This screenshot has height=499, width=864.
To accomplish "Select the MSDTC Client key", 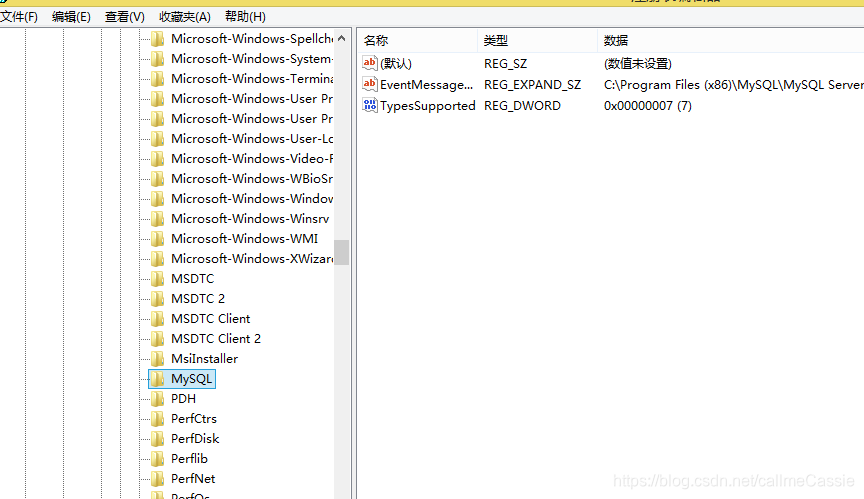I will point(210,319).
